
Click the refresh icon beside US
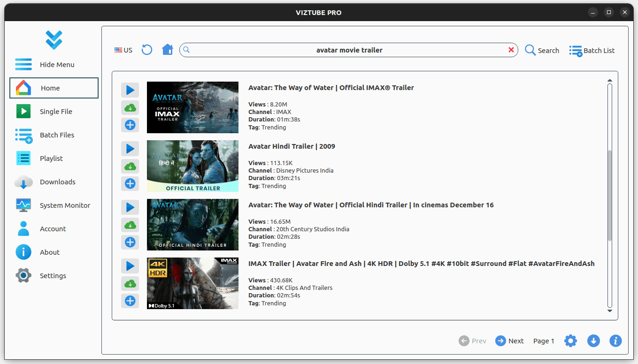[147, 50]
